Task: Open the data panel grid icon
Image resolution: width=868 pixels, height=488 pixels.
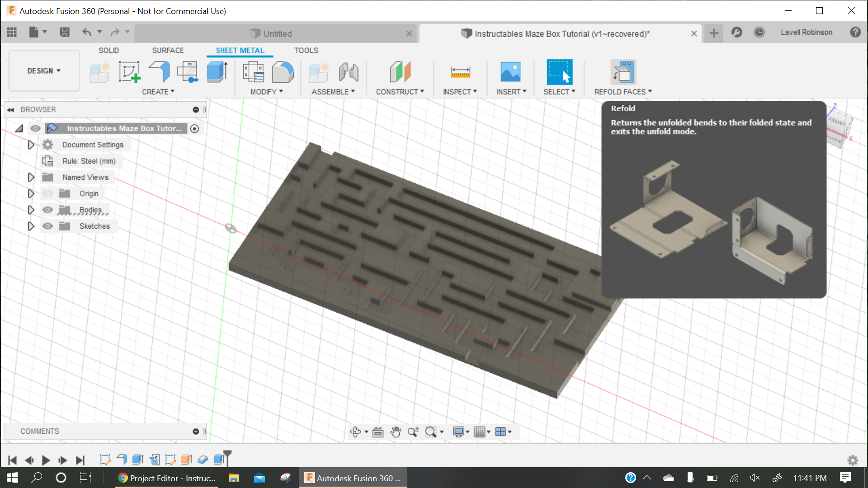Action: coord(12,32)
